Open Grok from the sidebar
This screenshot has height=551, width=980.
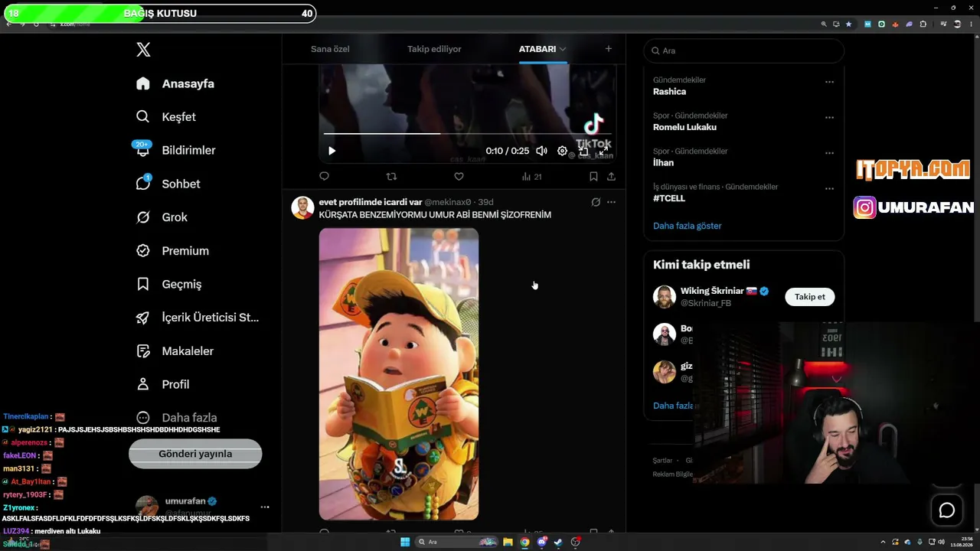tap(162, 217)
